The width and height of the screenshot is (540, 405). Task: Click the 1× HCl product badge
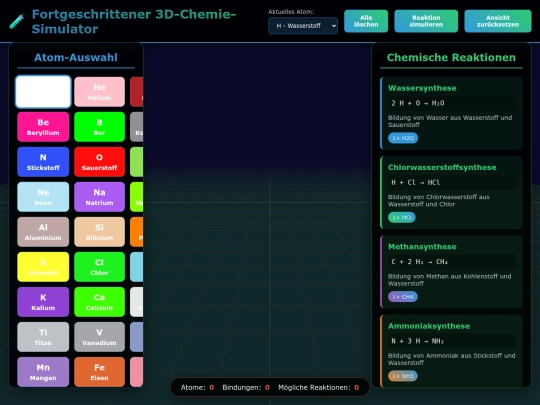[402, 217]
